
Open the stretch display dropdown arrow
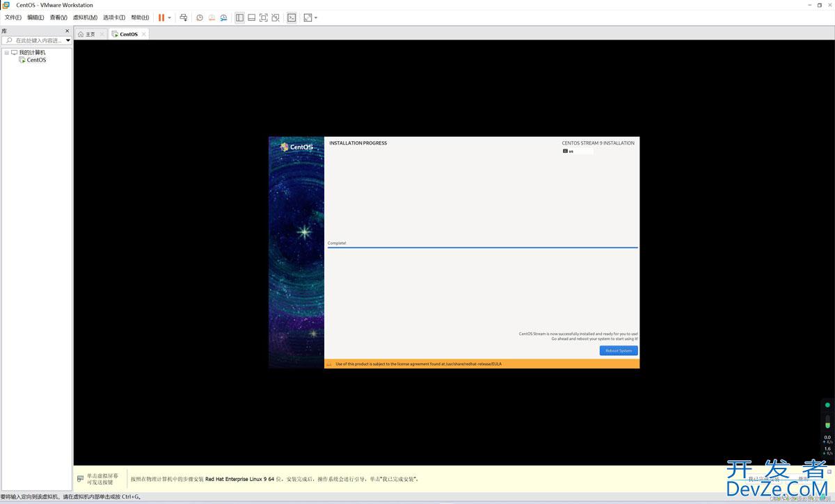click(316, 17)
